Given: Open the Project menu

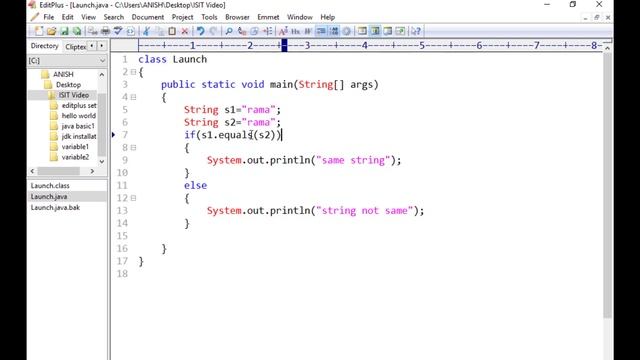Looking at the screenshot, I should [182, 17].
